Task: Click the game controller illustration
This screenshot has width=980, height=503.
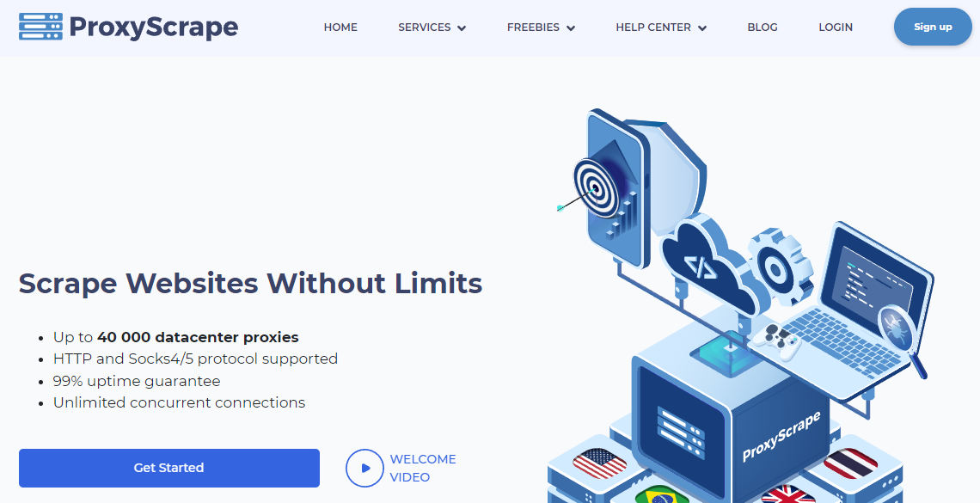Action: pos(775,340)
